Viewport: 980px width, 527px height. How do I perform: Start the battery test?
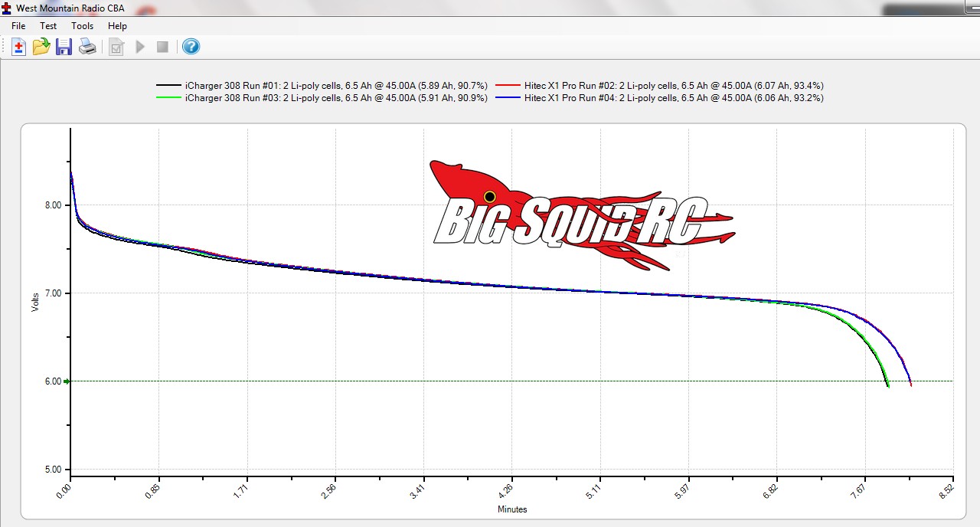pyautogui.click(x=139, y=47)
